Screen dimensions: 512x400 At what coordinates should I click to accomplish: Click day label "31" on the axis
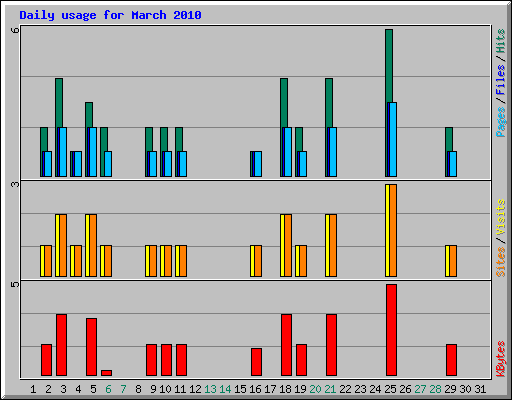[x=480, y=389]
